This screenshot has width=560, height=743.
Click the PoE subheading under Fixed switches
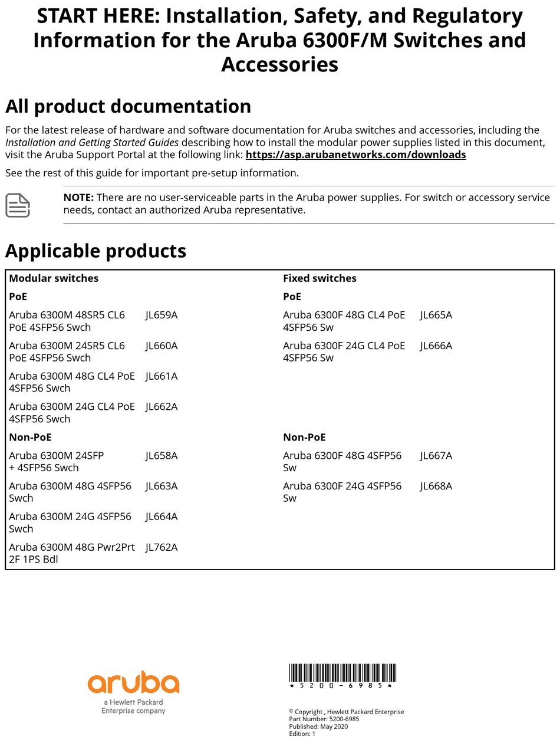(x=292, y=297)
